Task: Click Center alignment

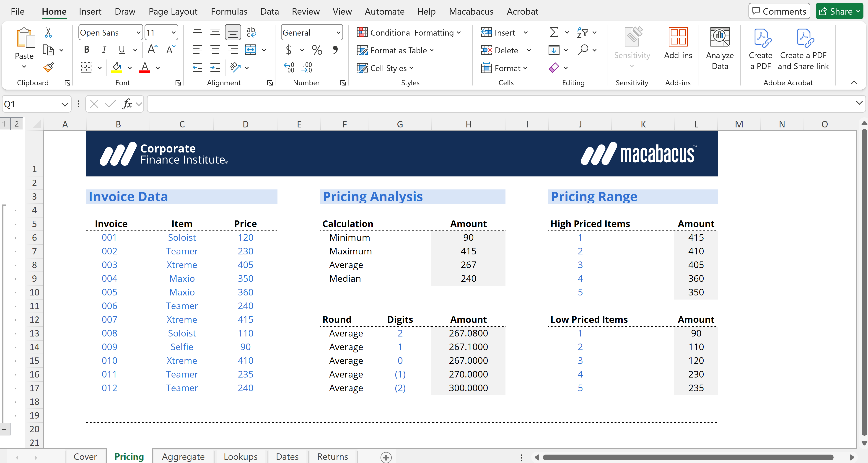Action: [215, 49]
